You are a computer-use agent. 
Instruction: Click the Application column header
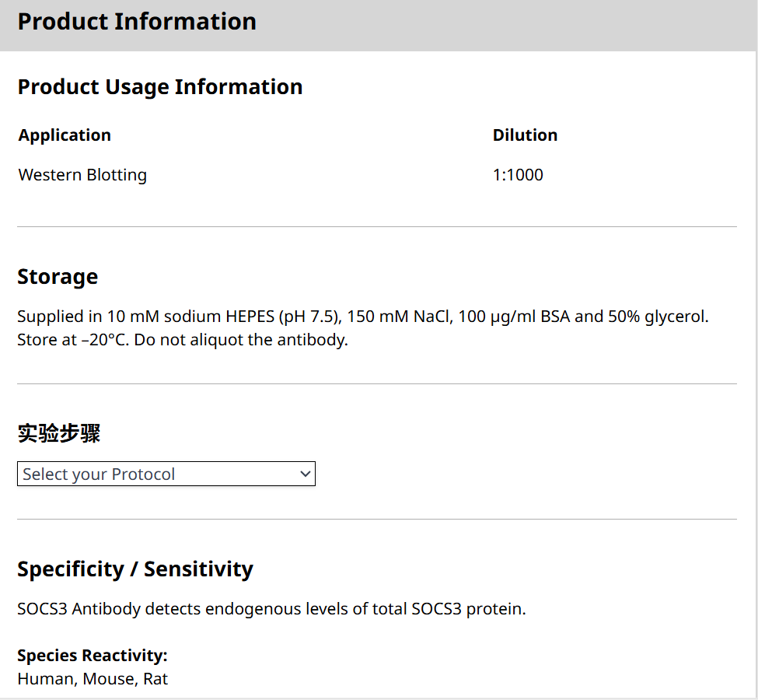coord(65,135)
